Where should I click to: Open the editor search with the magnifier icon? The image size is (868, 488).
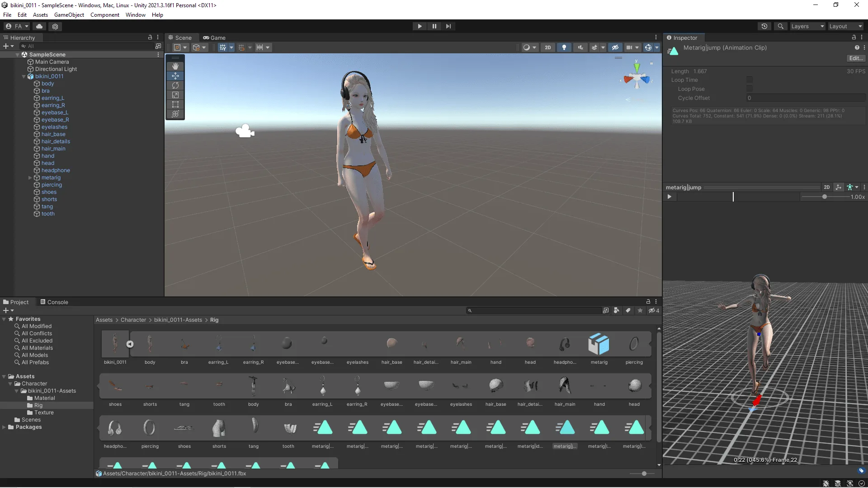pos(781,26)
